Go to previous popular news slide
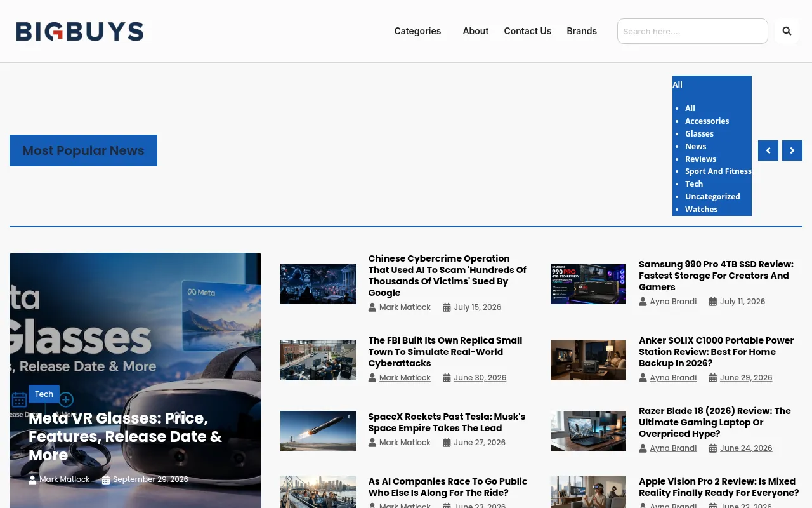The image size is (812, 508). point(768,150)
